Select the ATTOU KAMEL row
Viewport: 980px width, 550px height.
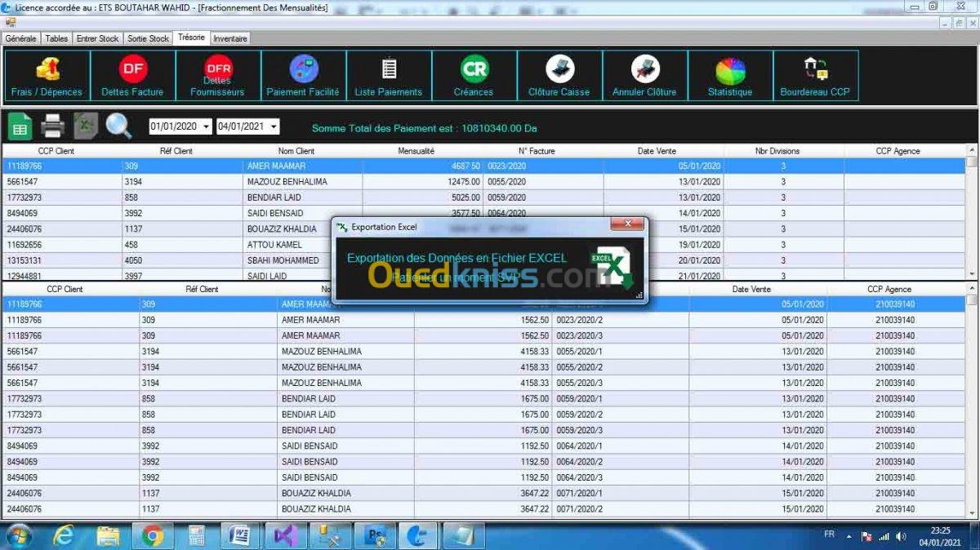(x=483, y=245)
